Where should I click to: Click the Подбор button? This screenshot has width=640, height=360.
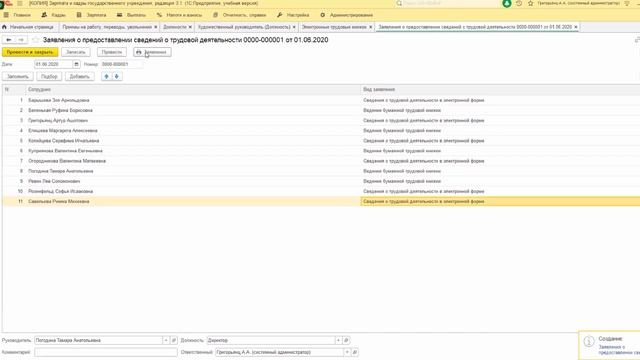coord(49,76)
